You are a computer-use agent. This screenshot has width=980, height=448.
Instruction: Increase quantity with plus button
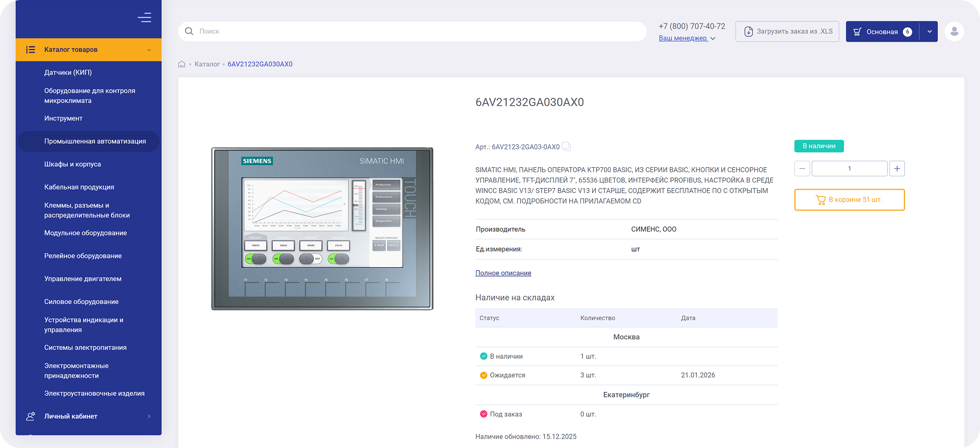(x=897, y=169)
